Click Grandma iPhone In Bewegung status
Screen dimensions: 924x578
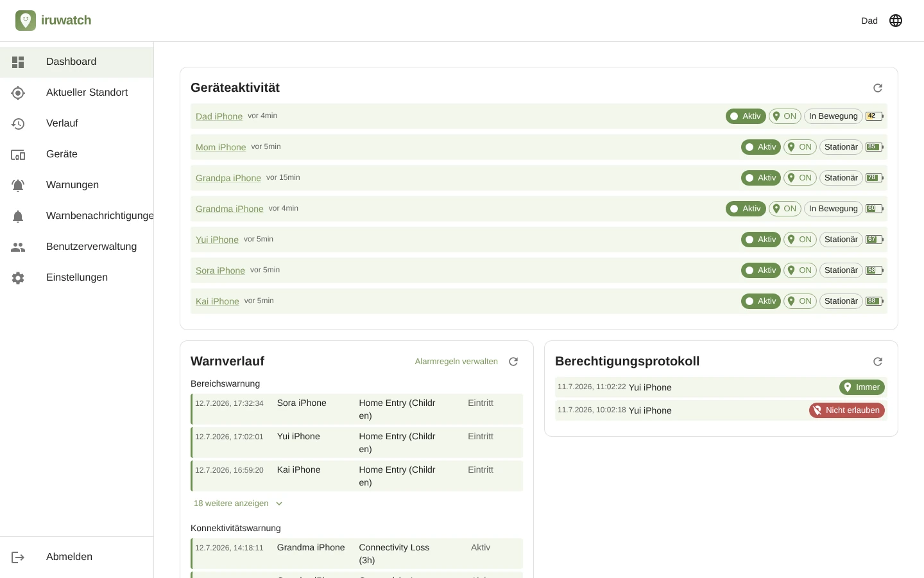click(833, 209)
